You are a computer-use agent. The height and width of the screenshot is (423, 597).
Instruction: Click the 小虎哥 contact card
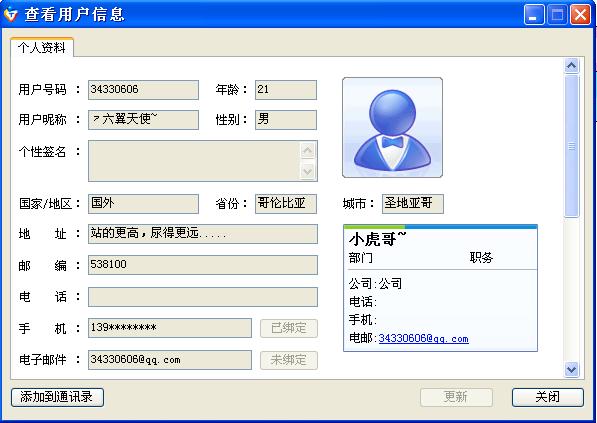440,288
